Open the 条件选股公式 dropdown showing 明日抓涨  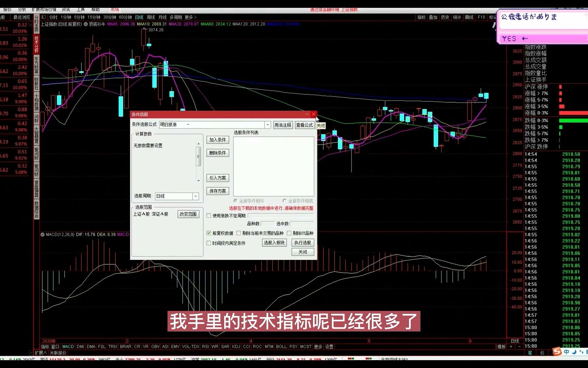pyautogui.click(x=268, y=125)
